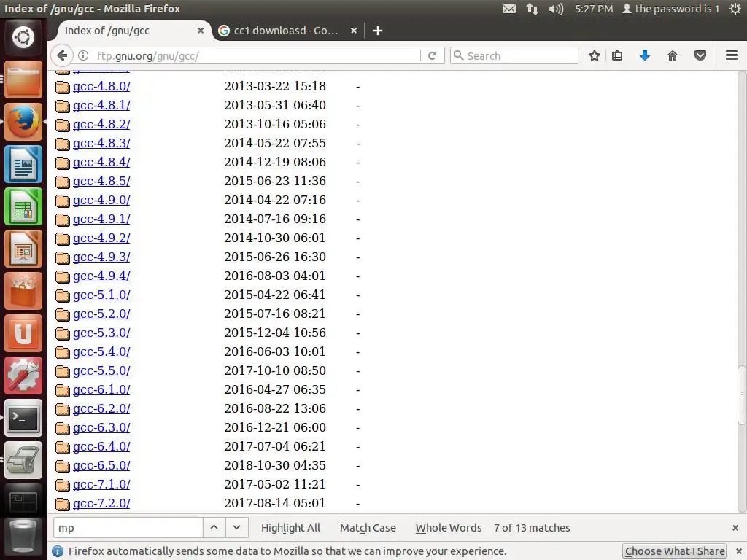Switch to the 'cc1 downloasd' Google tab
Screen dimensions: 747x560
click(x=286, y=31)
